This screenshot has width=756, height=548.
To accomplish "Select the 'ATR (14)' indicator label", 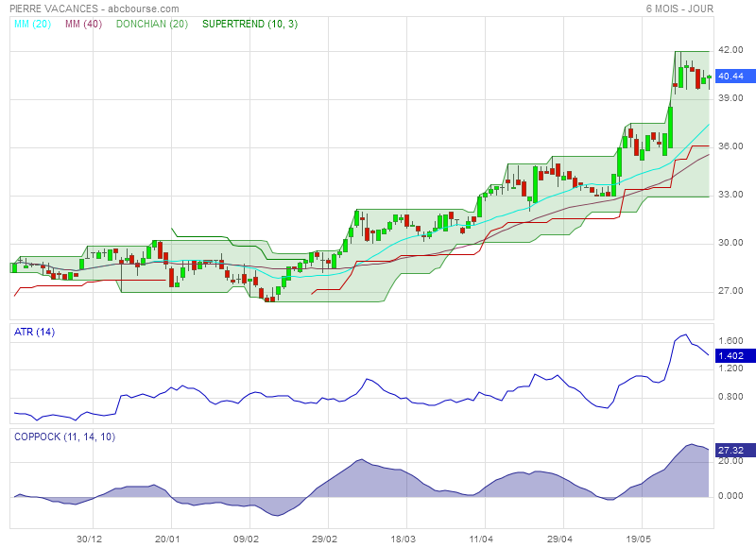I will coord(34,332).
